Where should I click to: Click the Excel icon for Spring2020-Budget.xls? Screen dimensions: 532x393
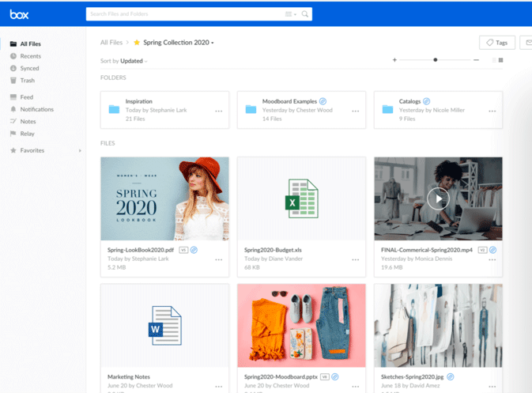(x=302, y=198)
